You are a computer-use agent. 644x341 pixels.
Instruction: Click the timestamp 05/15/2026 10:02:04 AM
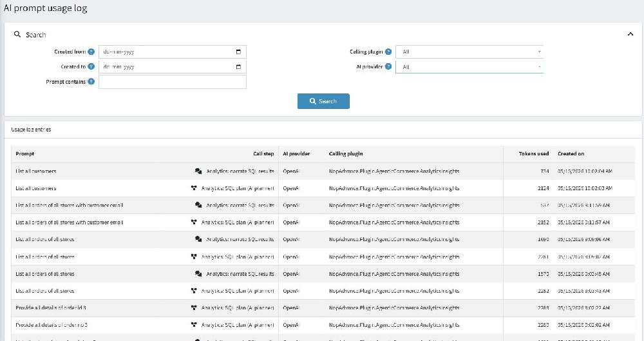point(585,171)
